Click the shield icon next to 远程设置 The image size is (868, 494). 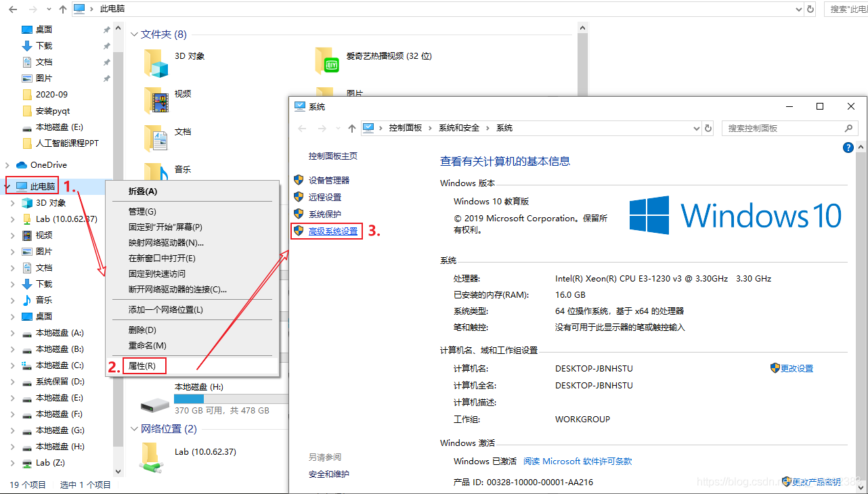tap(299, 197)
